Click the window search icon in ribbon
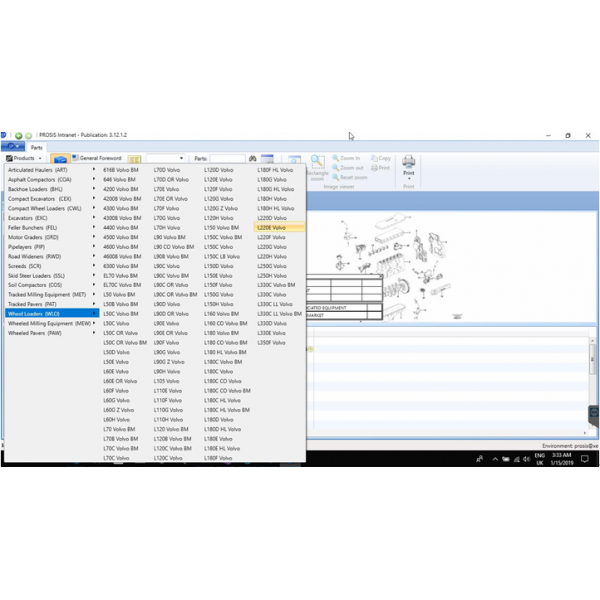The image size is (600, 600). click(295, 160)
